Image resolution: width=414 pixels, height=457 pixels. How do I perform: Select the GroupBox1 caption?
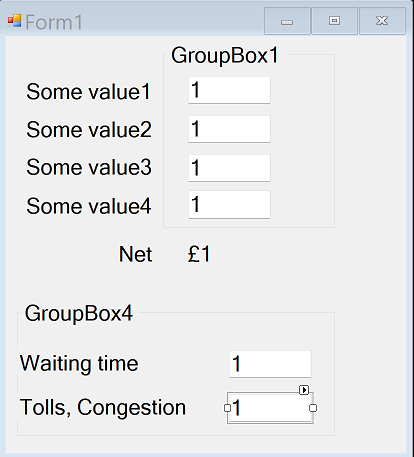225,56
